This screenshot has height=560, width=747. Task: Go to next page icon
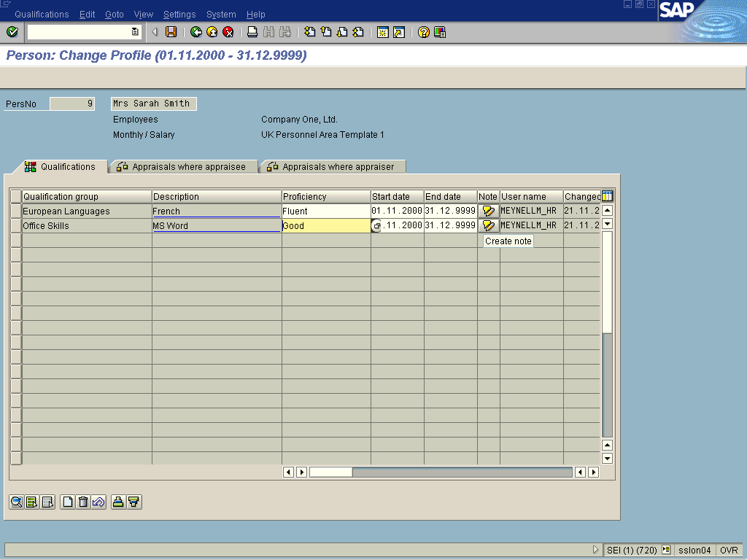[342, 32]
